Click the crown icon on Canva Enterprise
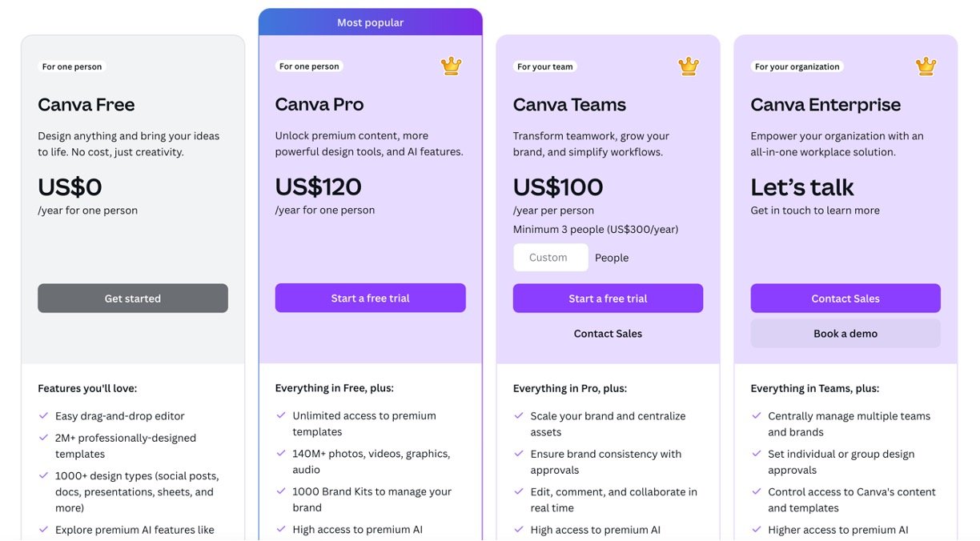The width and height of the screenshot is (980, 541). coord(926,66)
